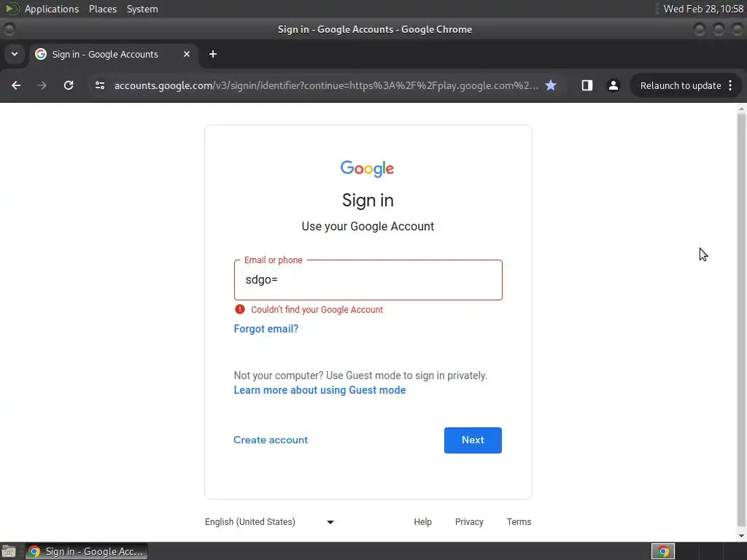The image size is (747, 560).
Task: Expand the English (United States) language dropdown
Action: [x=270, y=522]
